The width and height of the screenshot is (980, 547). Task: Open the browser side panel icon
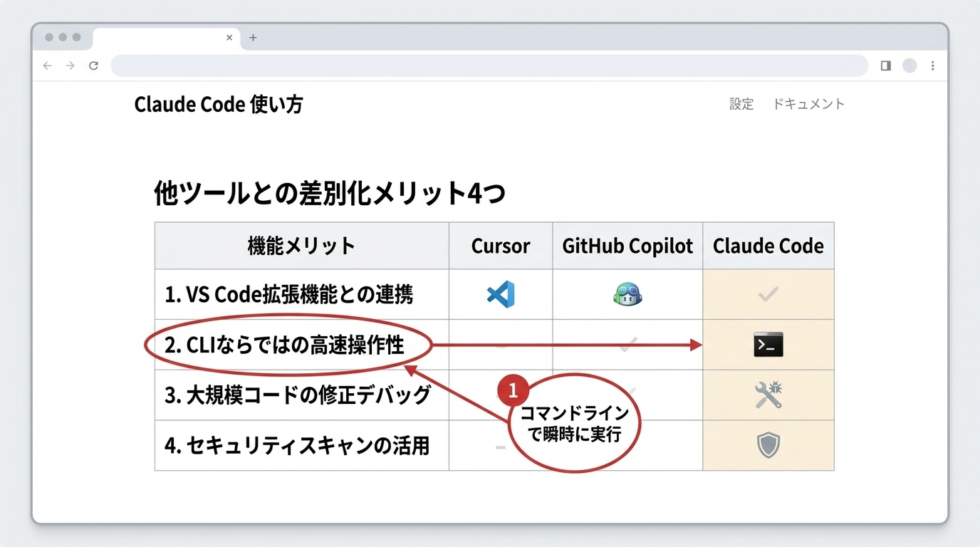coord(885,65)
